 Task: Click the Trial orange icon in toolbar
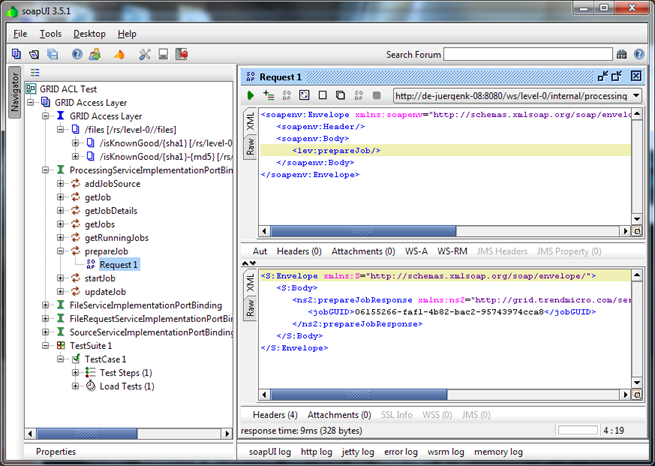pyautogui.click(x=119, y=54)
